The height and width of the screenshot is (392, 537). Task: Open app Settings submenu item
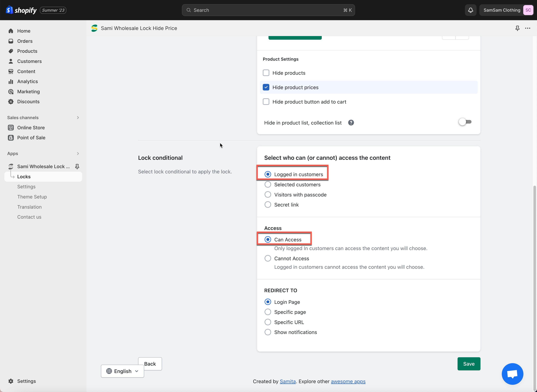[26, 187]
